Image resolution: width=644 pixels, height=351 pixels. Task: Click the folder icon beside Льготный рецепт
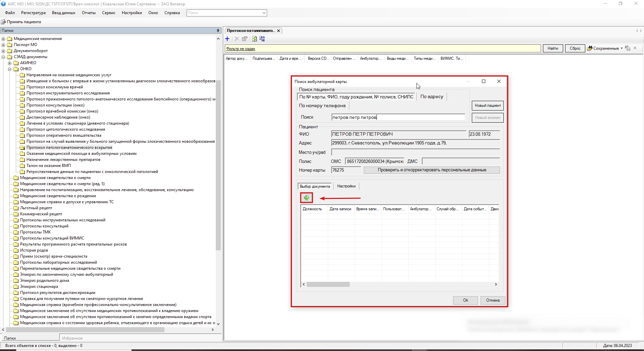pyautogui.click(x=16, y=208)
